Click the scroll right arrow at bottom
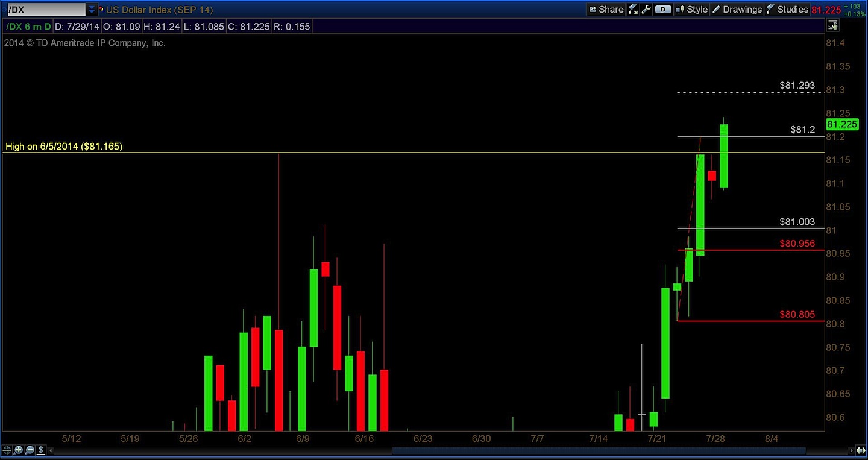The width and height of the screenshot is (868, 460). click(x=852, y=450)
